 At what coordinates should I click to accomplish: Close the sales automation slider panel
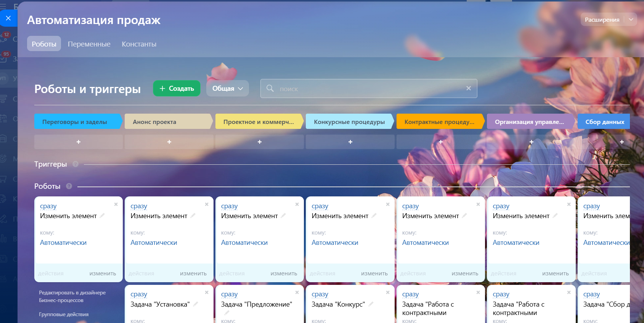(8, 18)
